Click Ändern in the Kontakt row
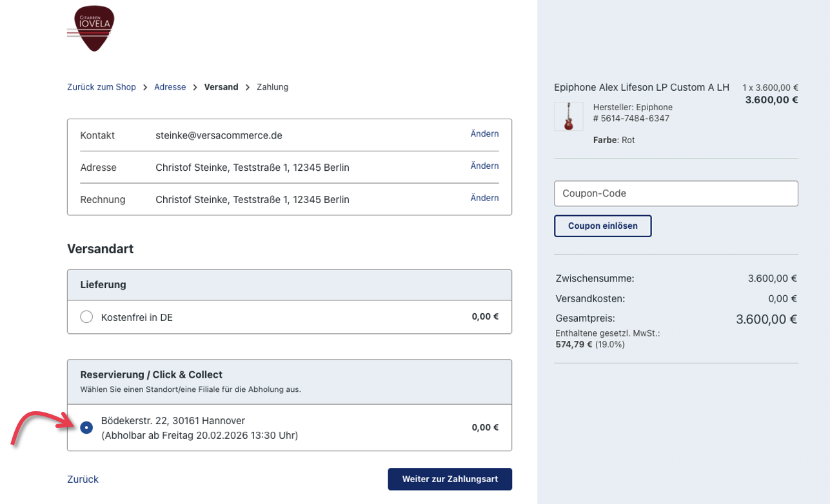This screenshot has height=504, width=830. (484, 134)
